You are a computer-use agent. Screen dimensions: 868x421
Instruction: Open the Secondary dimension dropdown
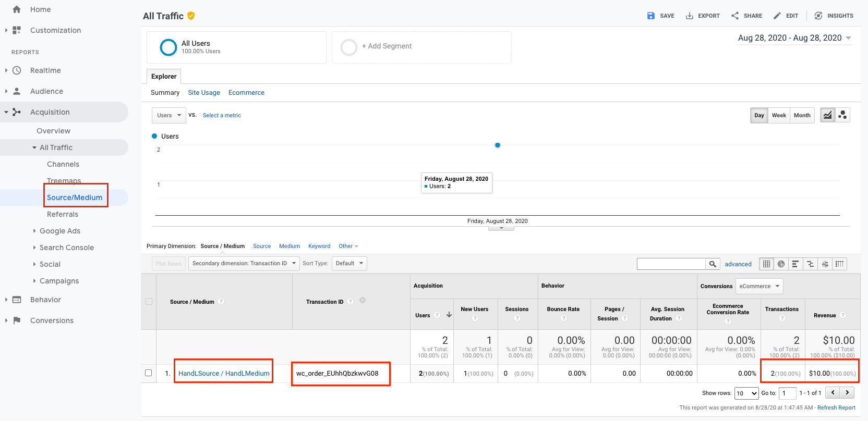click(244, 264)
